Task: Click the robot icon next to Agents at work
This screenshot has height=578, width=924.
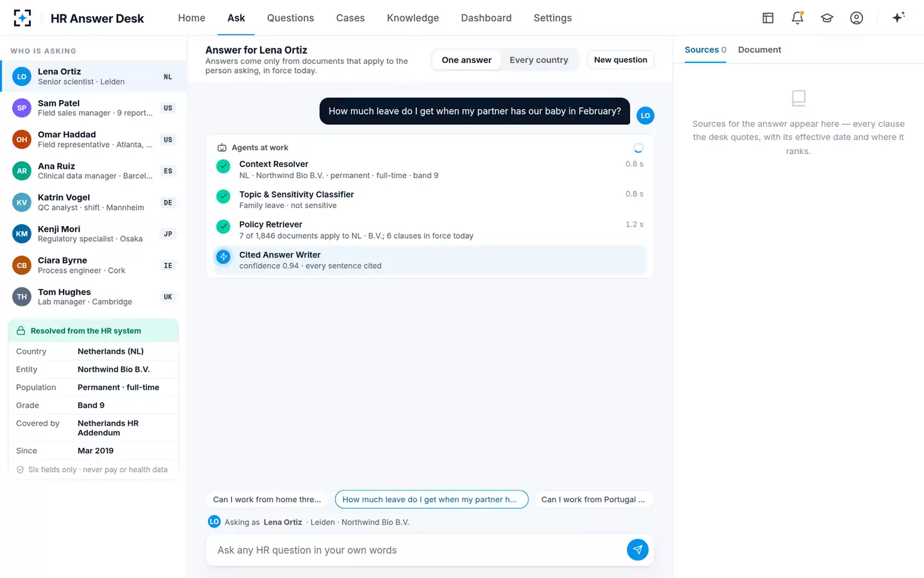Action: (x=222, y=148)
